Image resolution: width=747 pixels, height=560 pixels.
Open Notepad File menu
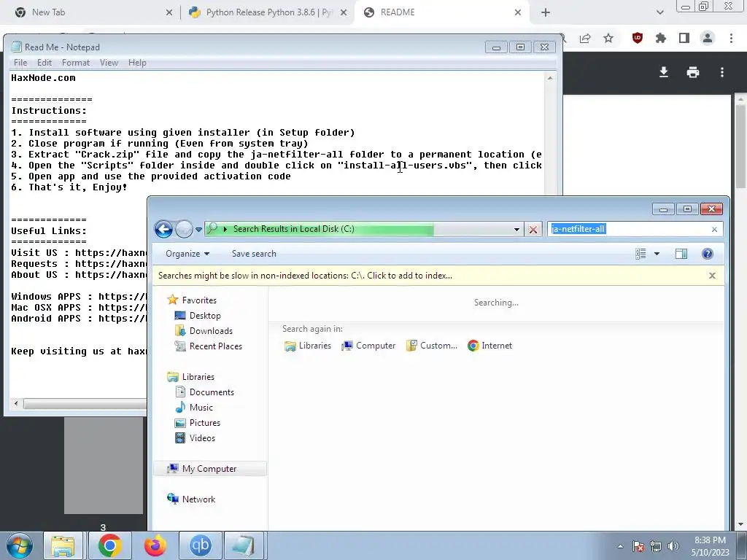[x=20, y=63]
